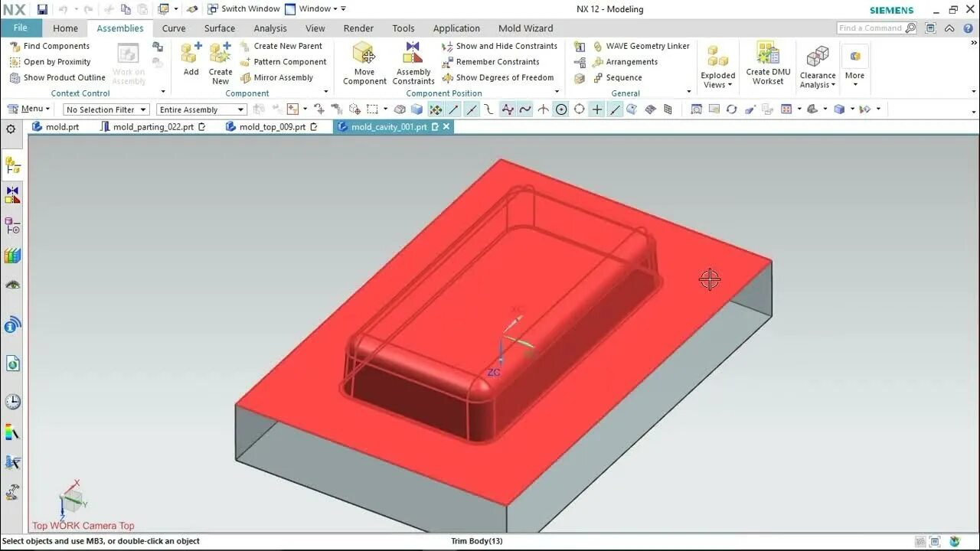
Task: Toggle the Snap to Intersection plus icon
Action: coord(597,109)
